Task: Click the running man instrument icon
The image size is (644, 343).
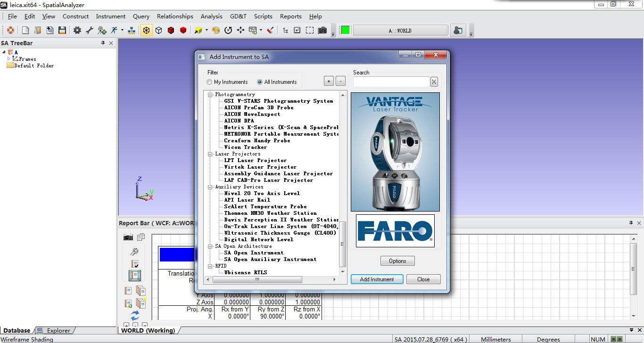Action: coord(114,30)
